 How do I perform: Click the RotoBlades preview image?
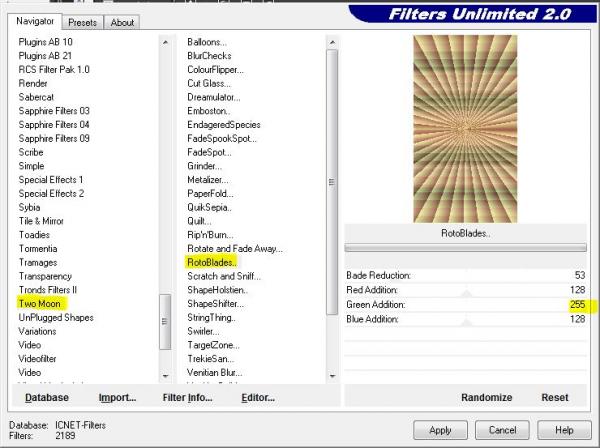(x=466, y=128)
